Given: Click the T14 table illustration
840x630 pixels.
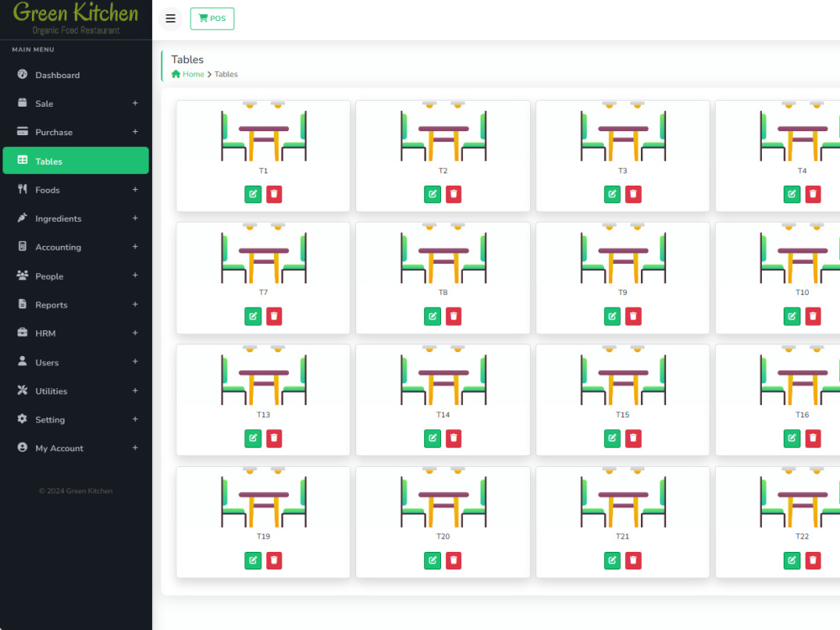Looking at the screenshot, I should click(x=443, y=375).
